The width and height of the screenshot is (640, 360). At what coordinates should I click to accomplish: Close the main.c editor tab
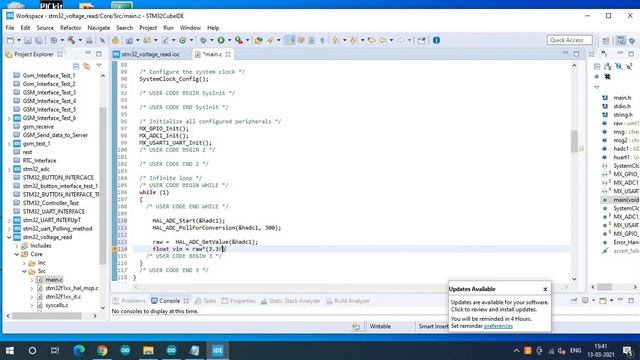pyautogui.click(x=228, y=54)
